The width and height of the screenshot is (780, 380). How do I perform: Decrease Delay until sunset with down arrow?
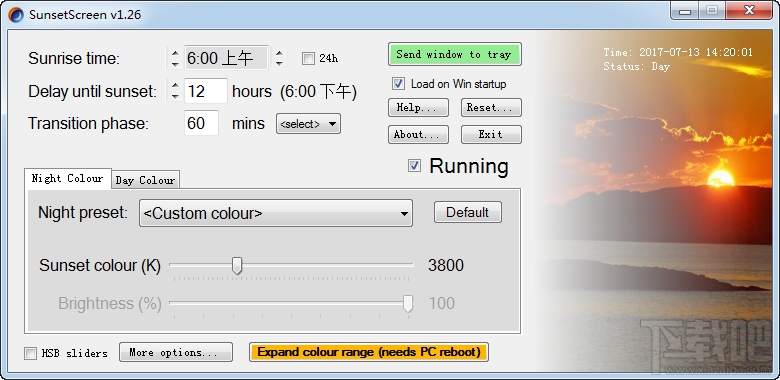(175, 96)
